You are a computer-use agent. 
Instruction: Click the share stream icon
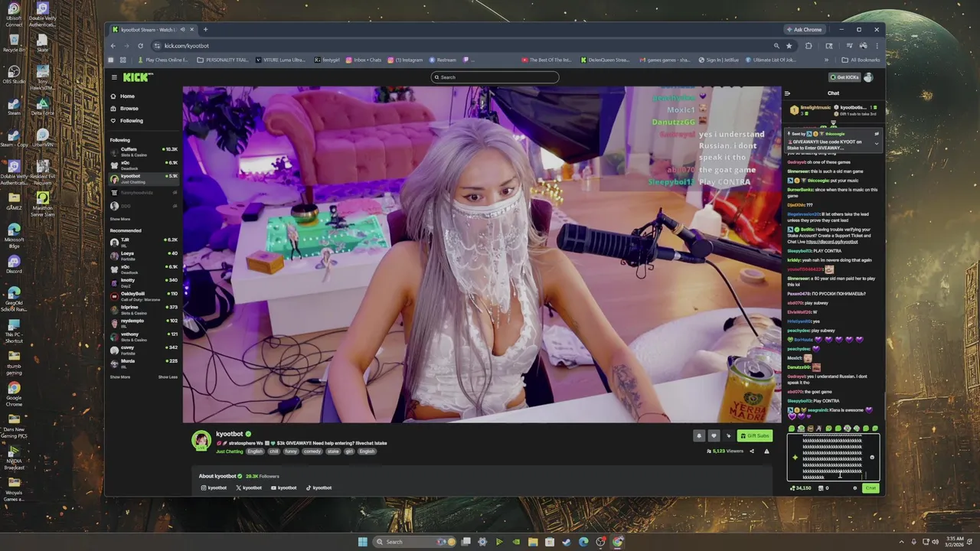751,451
